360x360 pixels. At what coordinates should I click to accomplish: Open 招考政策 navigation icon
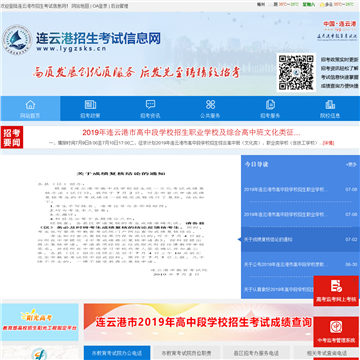[90, 105]
